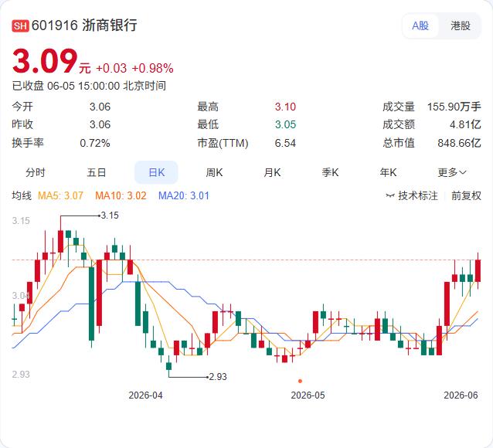Switch to the 港股 market tab

click(461, 25)
